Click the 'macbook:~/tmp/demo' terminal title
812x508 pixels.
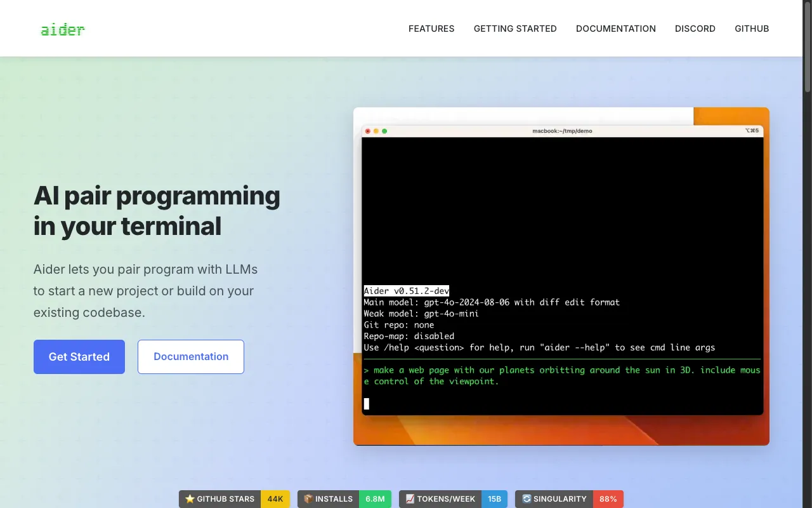pyautogui.click(x=562, y=131)
